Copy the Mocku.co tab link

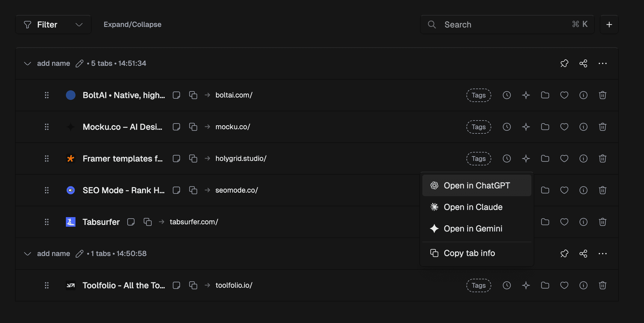coord(193,127)
